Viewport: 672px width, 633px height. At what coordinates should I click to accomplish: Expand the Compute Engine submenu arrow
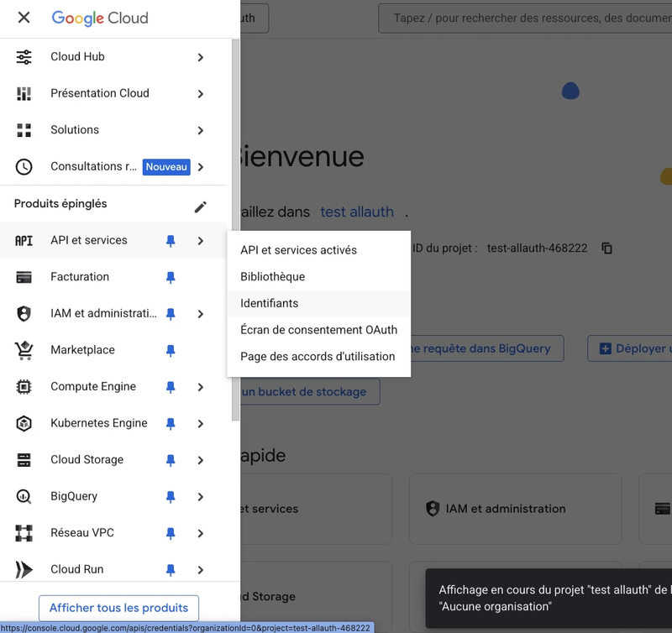tap(201, 387)
